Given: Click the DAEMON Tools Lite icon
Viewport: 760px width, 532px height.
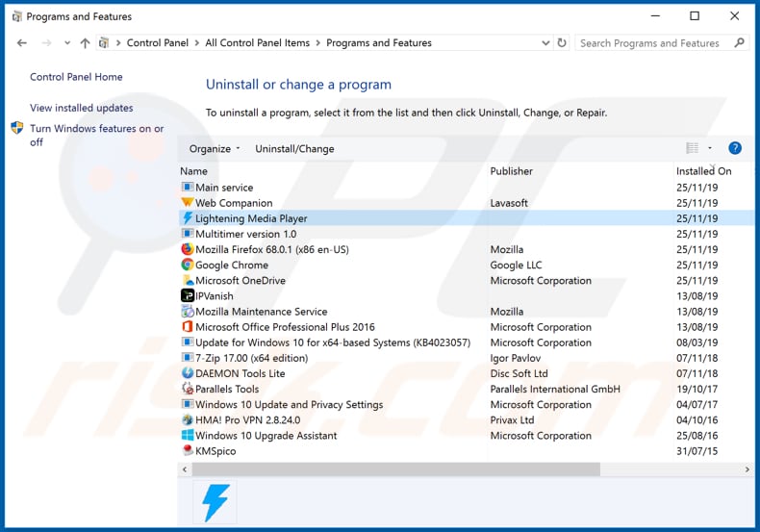Looking at the screenshot, I should (187, 373).
